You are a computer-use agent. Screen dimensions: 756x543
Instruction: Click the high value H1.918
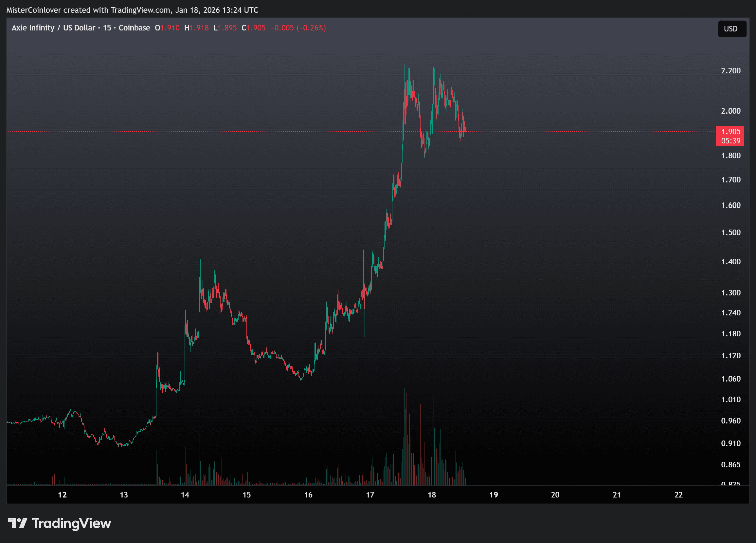point(196,28)
